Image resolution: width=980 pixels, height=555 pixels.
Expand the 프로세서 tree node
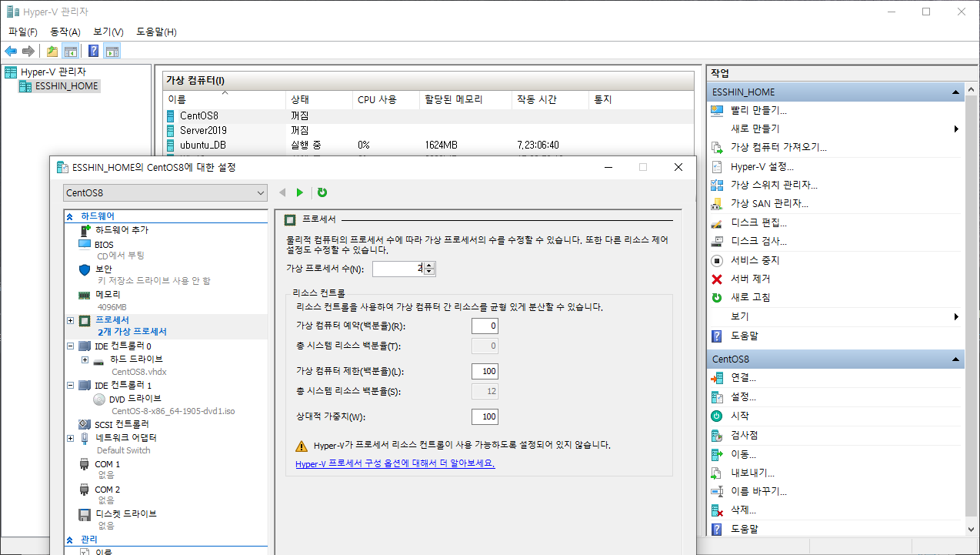point(71,320)
